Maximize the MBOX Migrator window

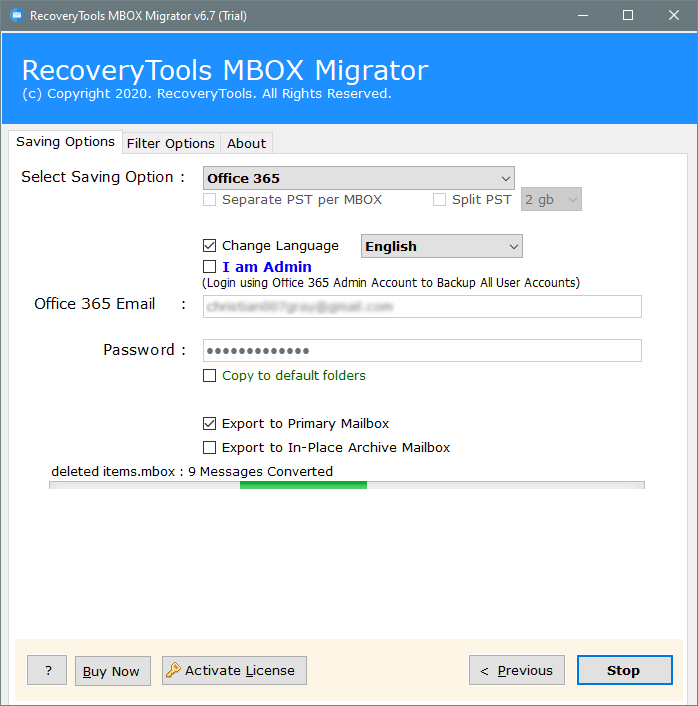coord(628,16)
